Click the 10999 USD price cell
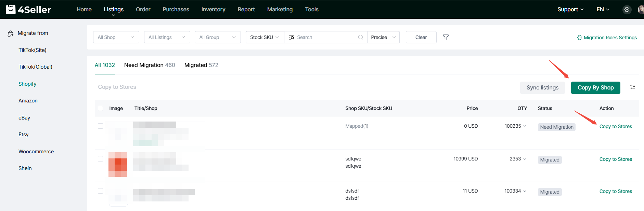This screenshot has height=211, width=644. (466, 159)
